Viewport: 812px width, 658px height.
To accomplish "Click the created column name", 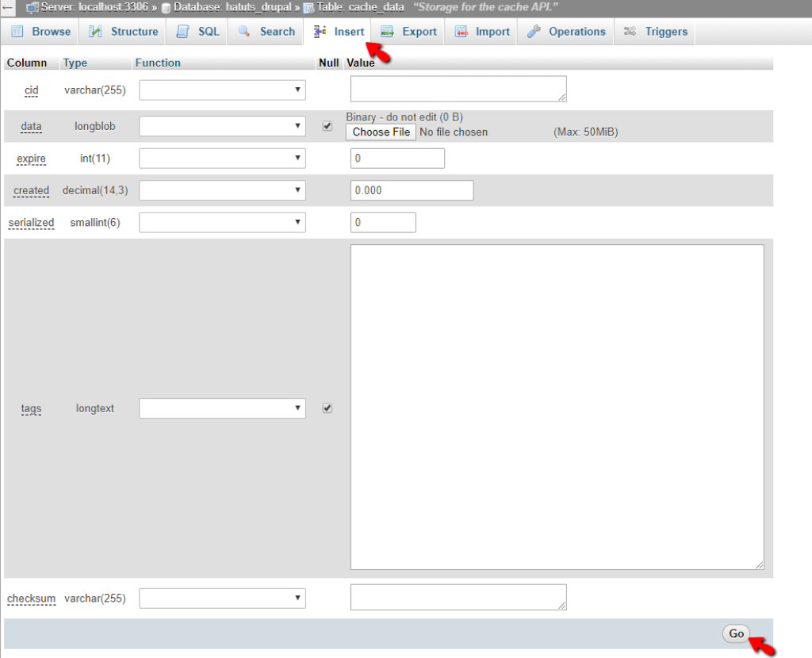I will 31,190.
